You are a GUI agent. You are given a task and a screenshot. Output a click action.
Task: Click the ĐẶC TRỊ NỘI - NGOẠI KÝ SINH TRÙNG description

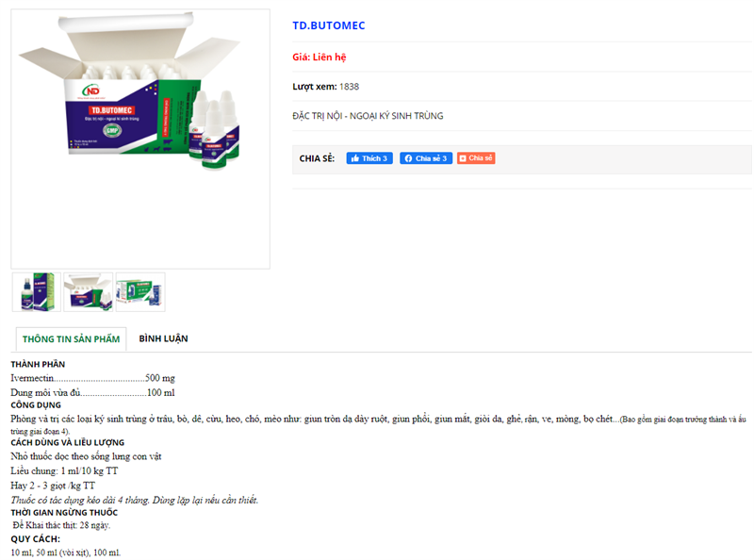tap(368, 116)
